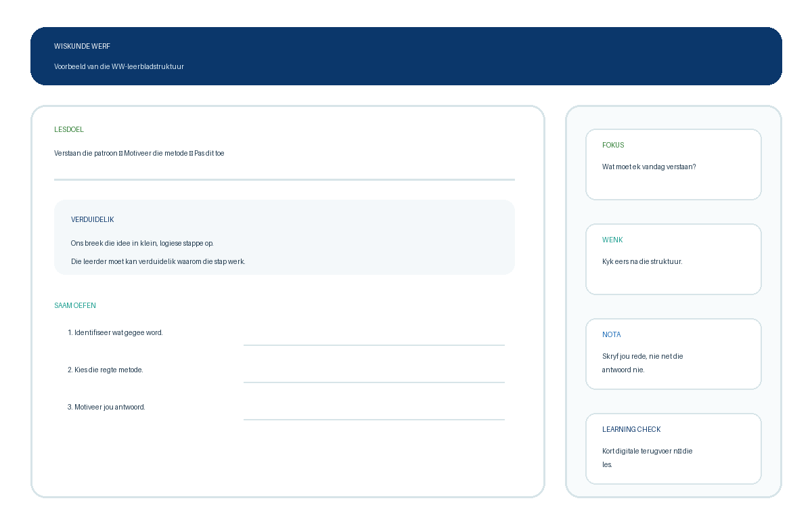Select the subtitle 'Voorbeeld van die WW-leerbladstruktuur'
The width and height of the screenshot is (812, 528).
[119, 66]
